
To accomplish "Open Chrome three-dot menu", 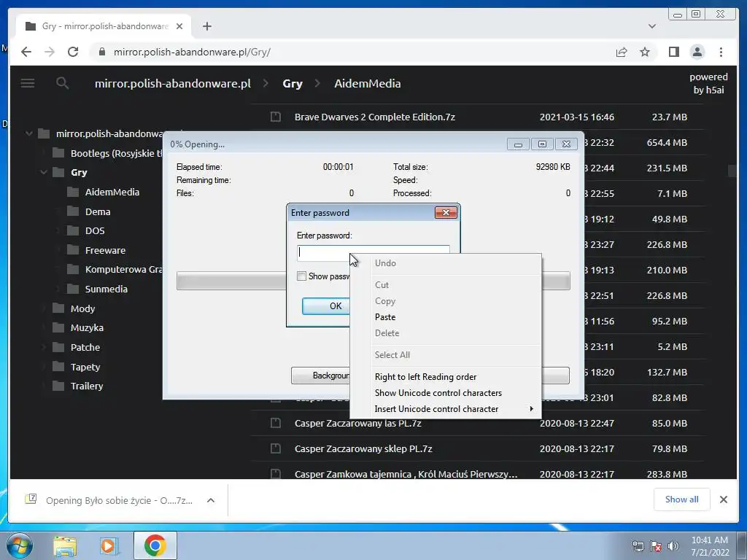I will (x=721, y=52).
